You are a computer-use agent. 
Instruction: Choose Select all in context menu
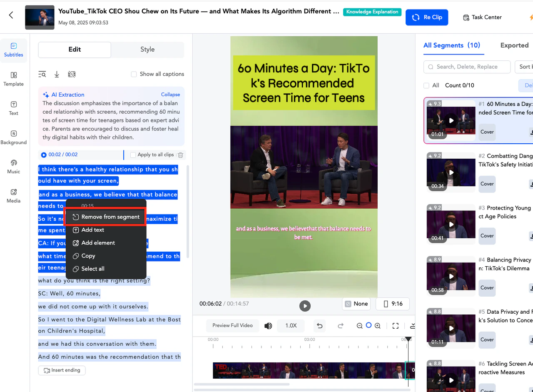point(106,269)
